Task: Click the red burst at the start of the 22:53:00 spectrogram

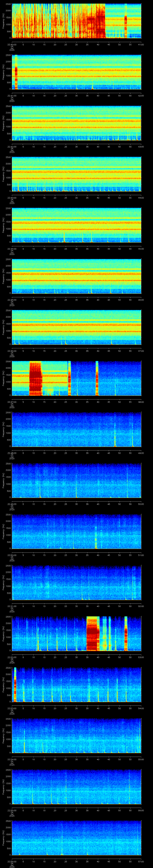Action: coord(15,685)
